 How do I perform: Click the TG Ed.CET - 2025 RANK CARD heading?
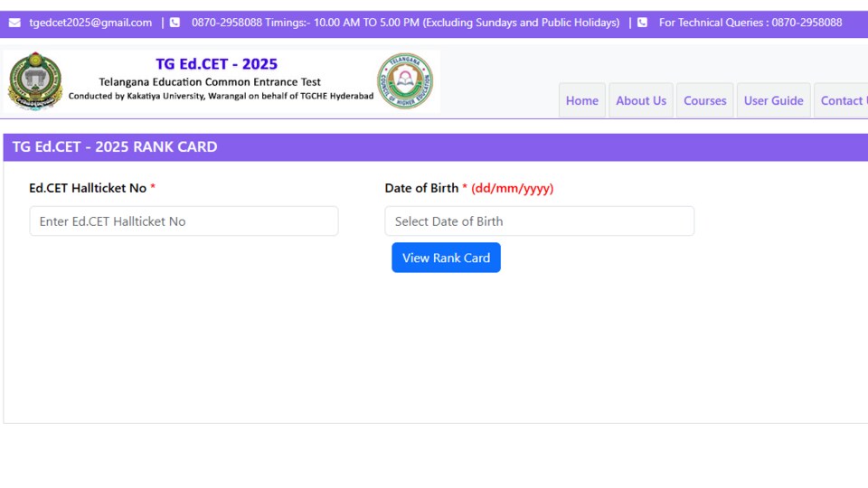pyautogui.click(x=115, y=146)
